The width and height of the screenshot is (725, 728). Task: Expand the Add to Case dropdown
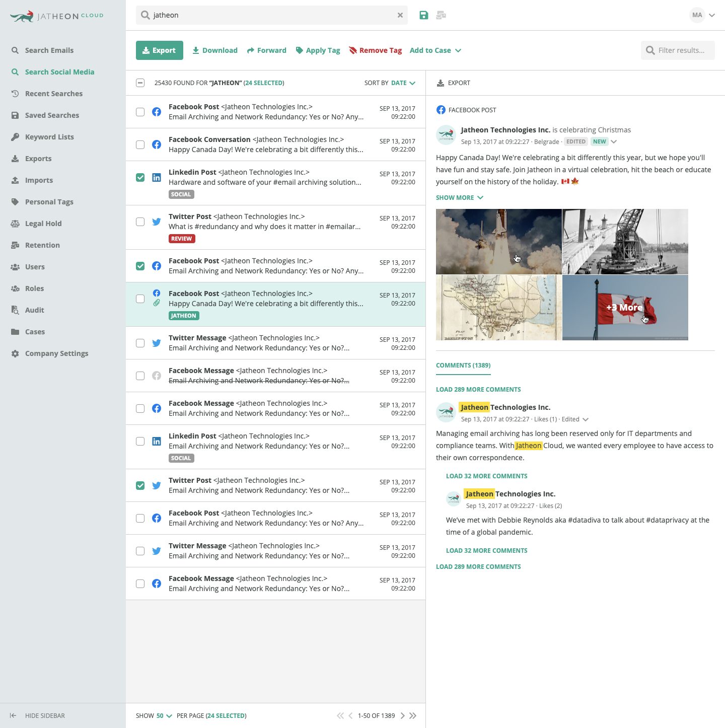pos(436,50)
